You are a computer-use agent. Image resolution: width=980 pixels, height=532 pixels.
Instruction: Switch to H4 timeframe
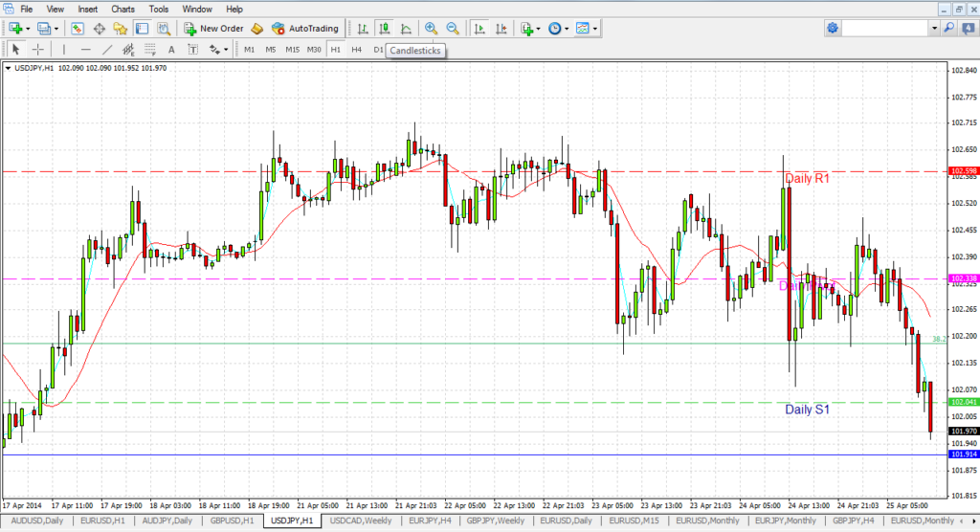coord(357,50)
